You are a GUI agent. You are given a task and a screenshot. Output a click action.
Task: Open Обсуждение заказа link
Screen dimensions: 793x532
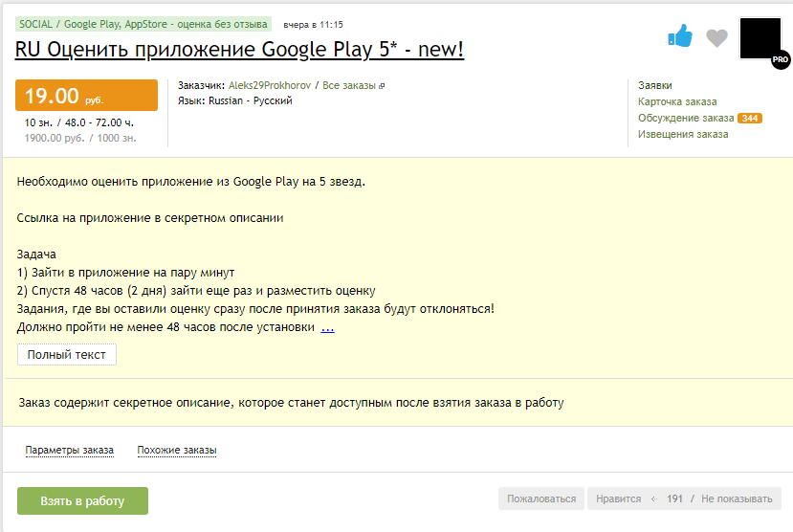(686, 118)
